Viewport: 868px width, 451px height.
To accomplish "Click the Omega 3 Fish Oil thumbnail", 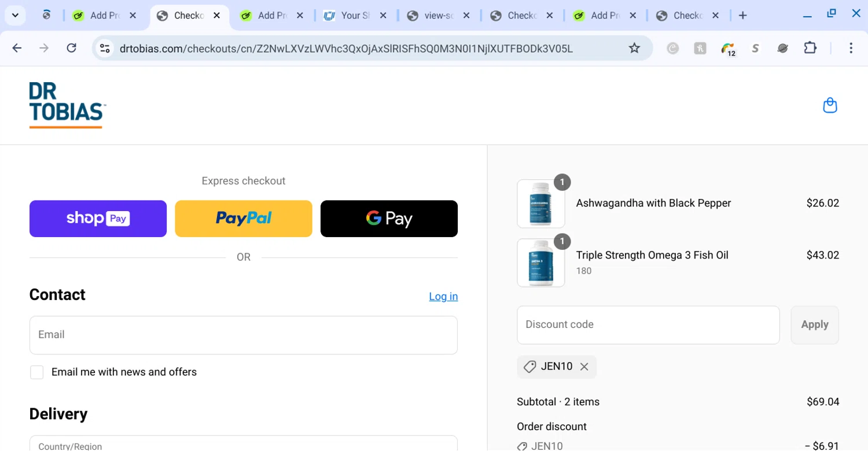I will pos(541,263).
